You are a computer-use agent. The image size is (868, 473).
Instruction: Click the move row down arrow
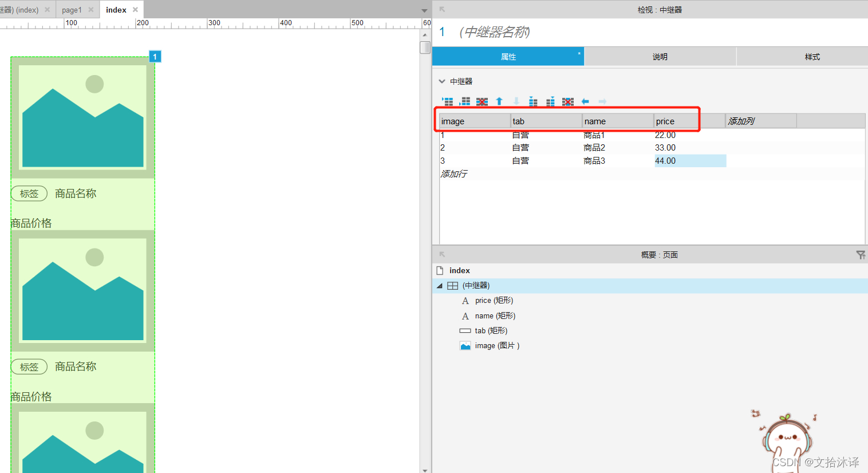tap(516, 101)
